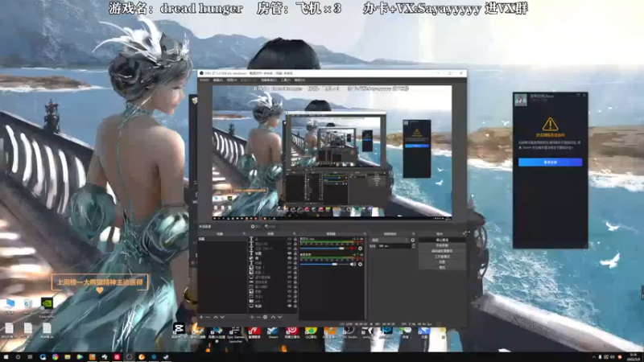The width and height of the screenshot is (644, 362).
Task: Open Recycle Bin desktop icon
Action: (28, 306)
